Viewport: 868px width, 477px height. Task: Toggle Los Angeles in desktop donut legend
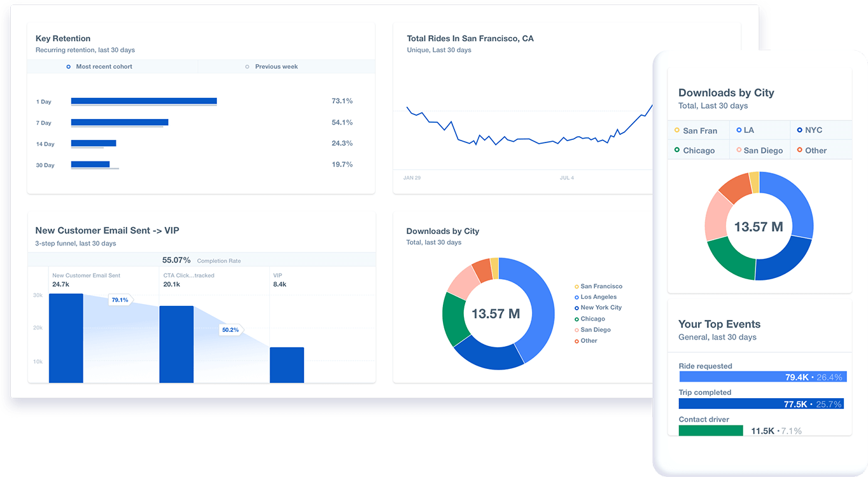(x=596, y=297)
